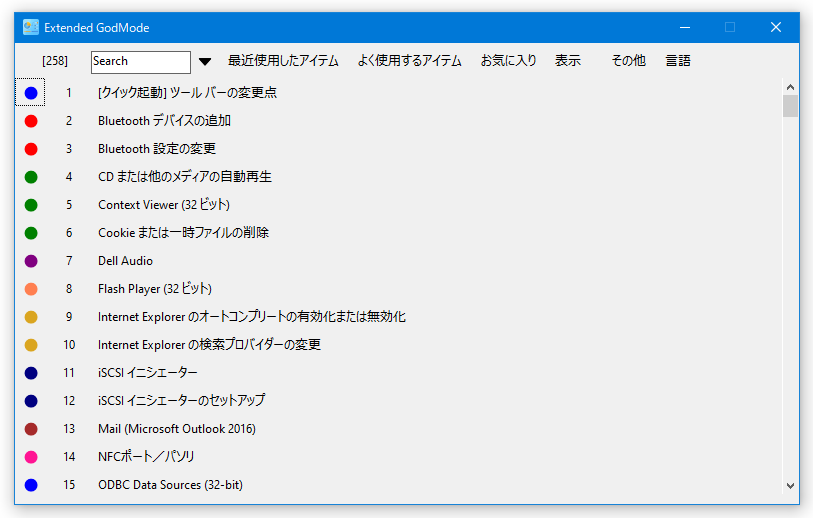813x518 pixels.
Task: Select Mail (Microsoft Outlook 2016) entry
Action: pos(177,429)
